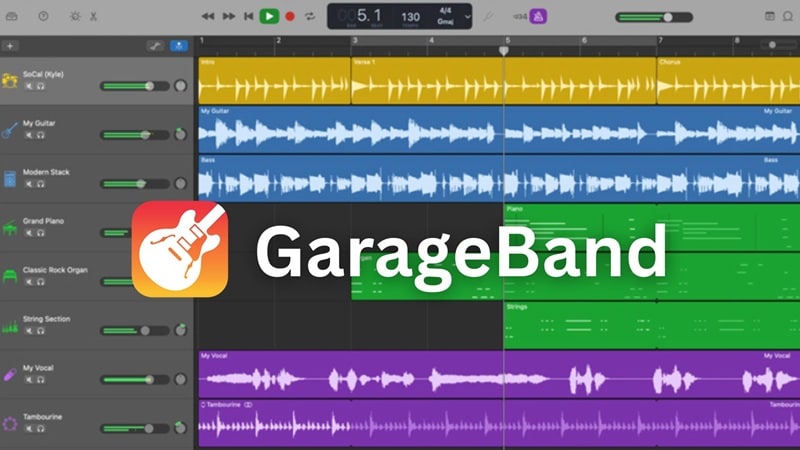Image resolution: width=800 pixels, height=450 pixels.
Task: Select the yellow Intro drummer region
Action: point(274,81)
